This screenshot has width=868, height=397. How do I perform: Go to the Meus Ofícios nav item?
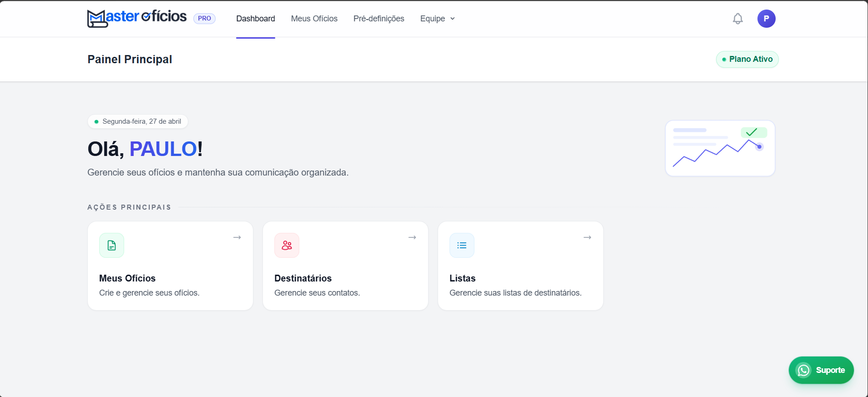314,19
